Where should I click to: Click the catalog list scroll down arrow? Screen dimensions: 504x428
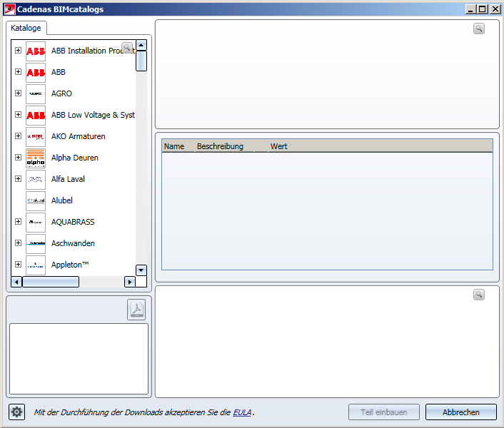pos(141,270)
